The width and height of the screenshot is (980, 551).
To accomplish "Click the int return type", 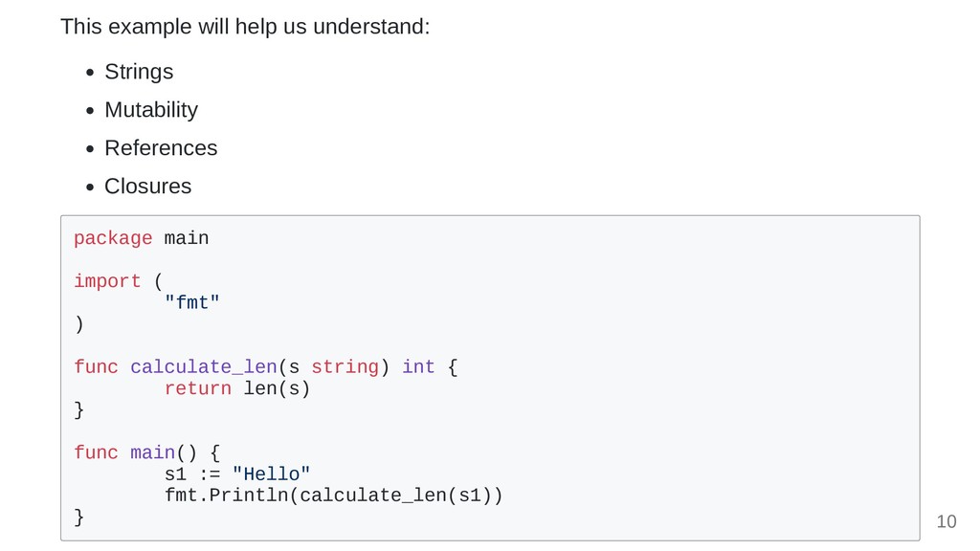I will click(x=418, y=366).
